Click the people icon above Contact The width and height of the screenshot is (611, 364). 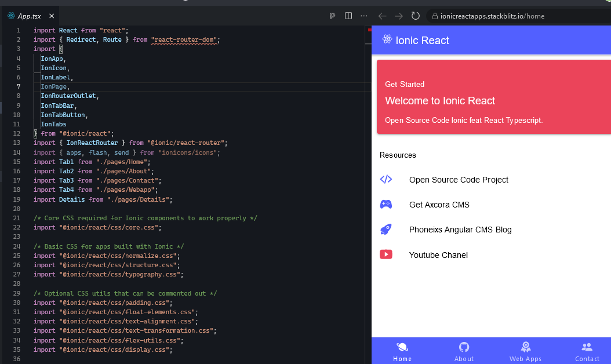(x=587, y=346)
